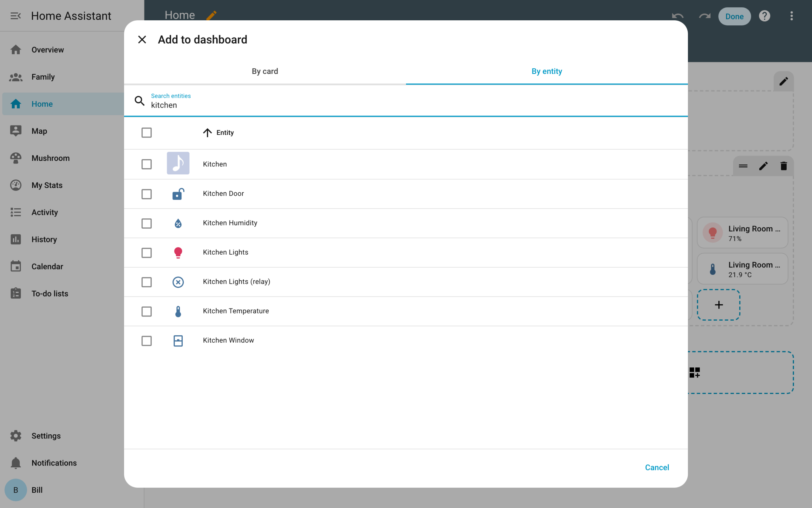Click the My Stats gauge icon
The width and height of the screenshot is (812, 508).
(x=16, y=185)
